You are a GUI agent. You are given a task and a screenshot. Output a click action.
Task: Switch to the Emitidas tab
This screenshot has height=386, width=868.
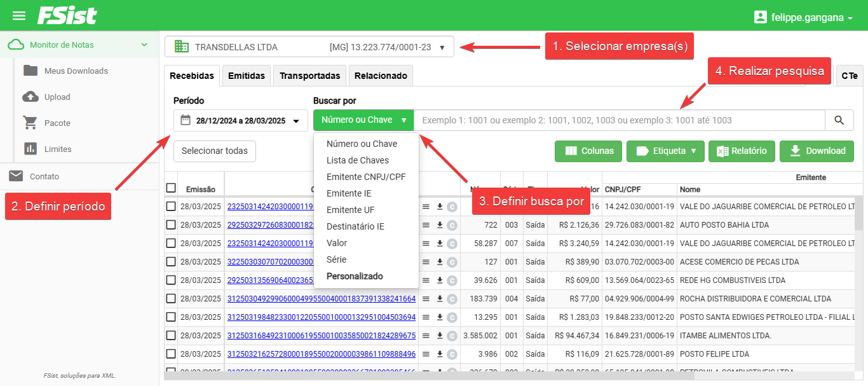coord(247,76)
